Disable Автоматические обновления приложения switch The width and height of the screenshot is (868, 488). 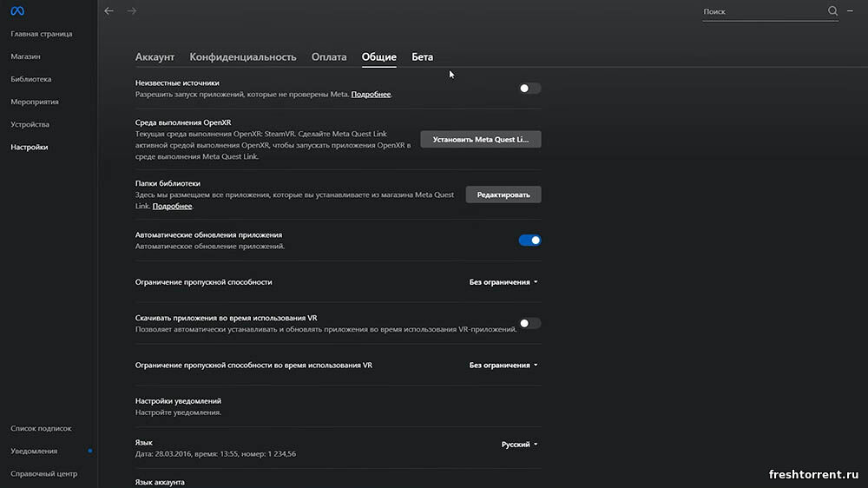(x=529, y=241)
